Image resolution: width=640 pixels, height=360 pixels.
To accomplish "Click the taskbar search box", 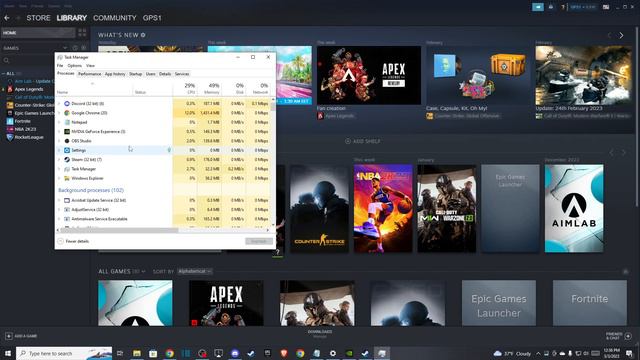I will coord(64,353).
